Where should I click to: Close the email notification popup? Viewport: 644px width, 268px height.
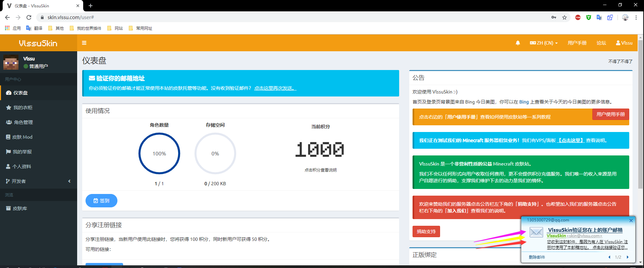pyautogui.click(x=631, y=220)
